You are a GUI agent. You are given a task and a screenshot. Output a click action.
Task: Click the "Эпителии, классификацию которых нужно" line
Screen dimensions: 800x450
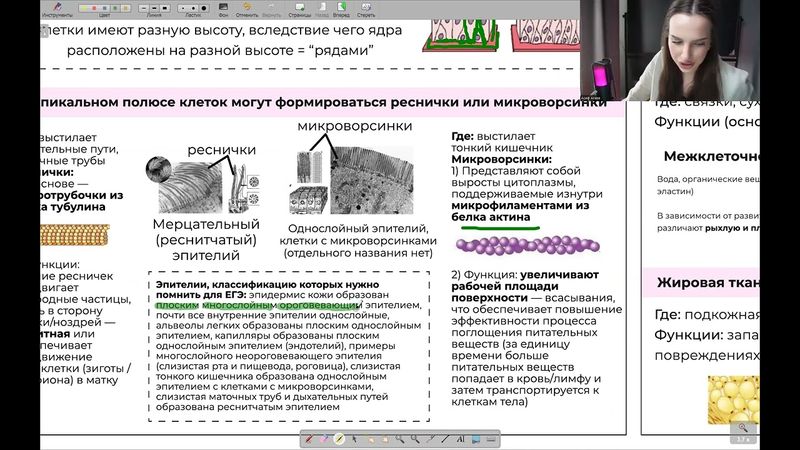pyautogui.click(x=267, y=284)
